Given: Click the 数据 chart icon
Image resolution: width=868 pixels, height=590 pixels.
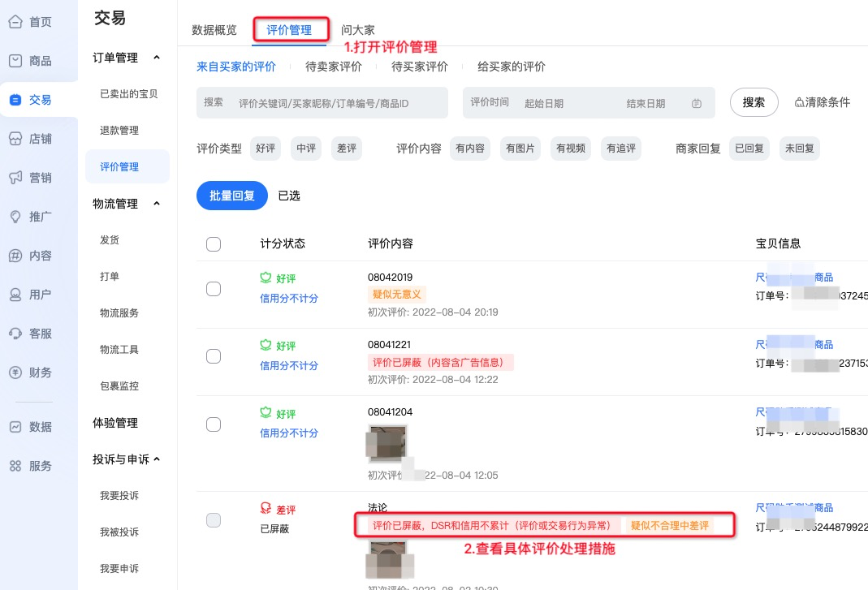Looking at the screenshot, I should point(15,427).
